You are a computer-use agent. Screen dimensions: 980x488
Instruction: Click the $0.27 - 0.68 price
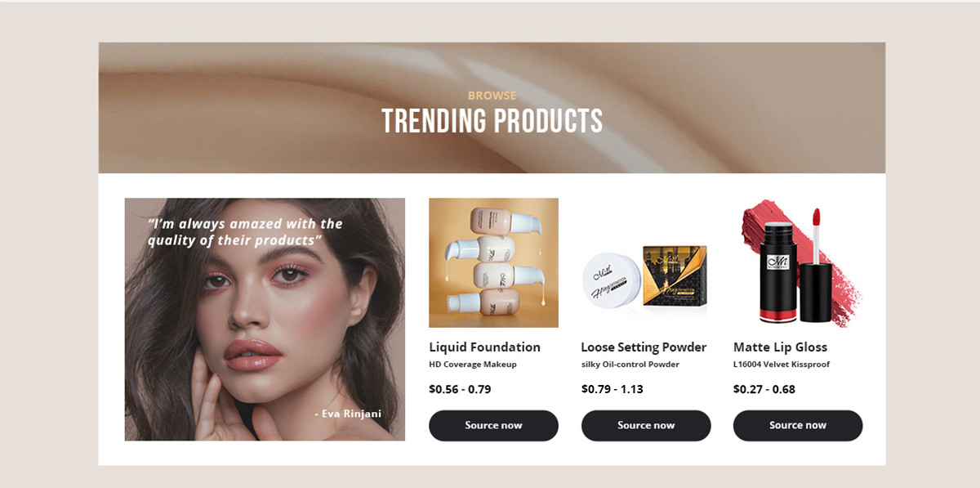pyautogui.click(x=764, y=389)
